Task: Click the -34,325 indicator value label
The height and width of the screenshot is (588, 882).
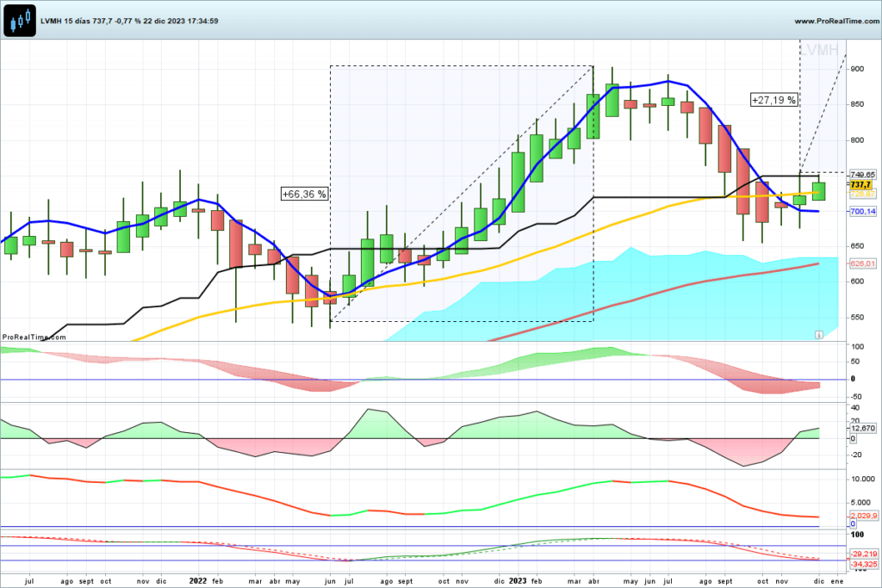Action: click(x=863, y=564)
